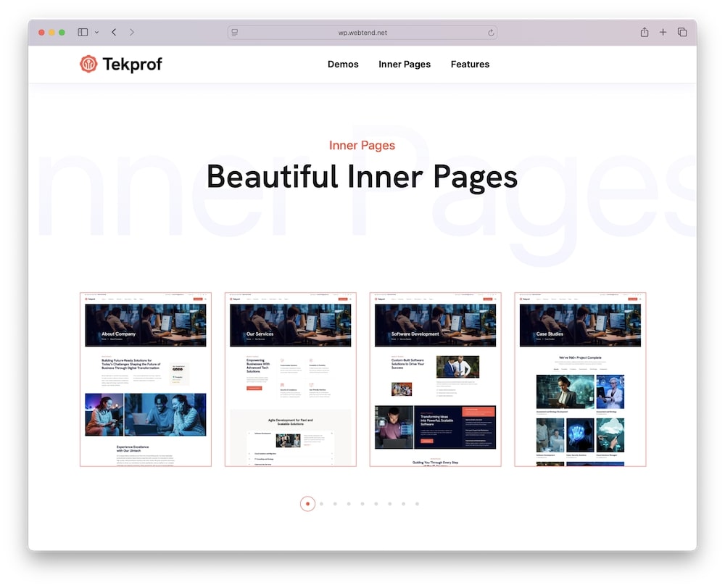
Task: Open the Inner Pages menu
Action: 405,65
